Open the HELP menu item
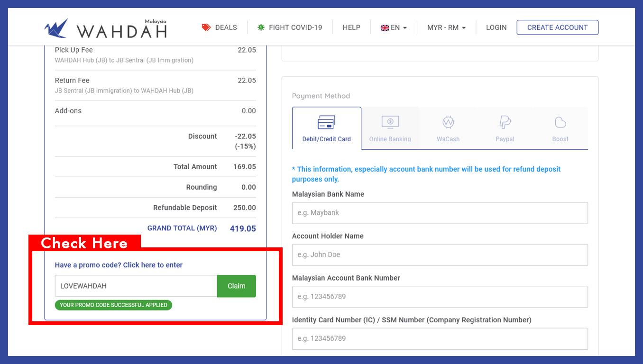The width and height of the screenshot is (643, 364). click(x=351, y=27)
